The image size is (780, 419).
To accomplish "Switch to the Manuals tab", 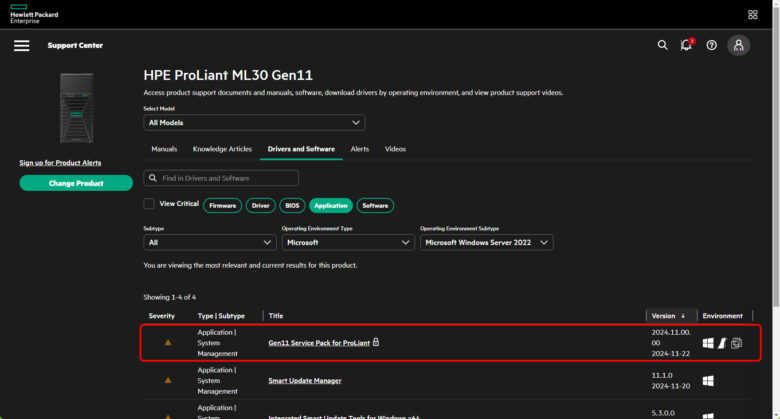I will coord(164,149).
